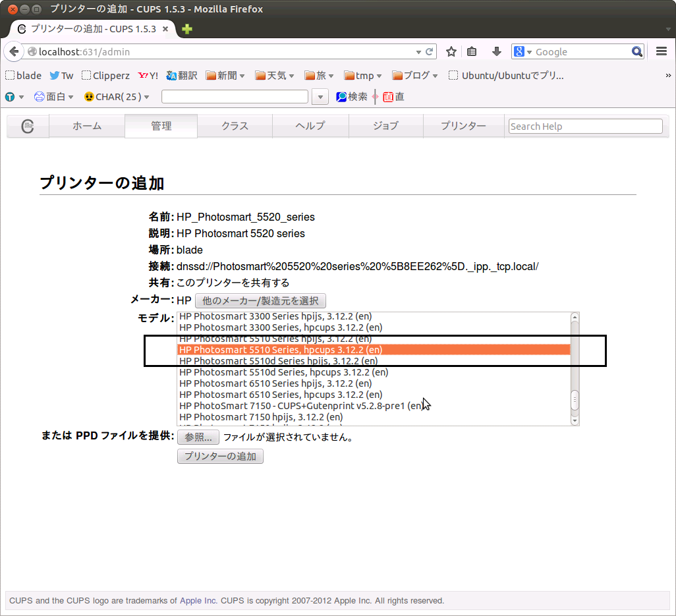Viewport: 676px width, 616px height.
Task: Select HP Photosmart 5510 Series, hpcups 3.12.2
Action: 374,350
